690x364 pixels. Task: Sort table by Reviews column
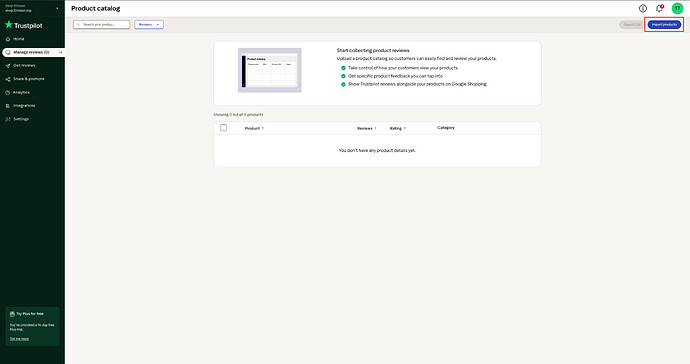(367, 128)
